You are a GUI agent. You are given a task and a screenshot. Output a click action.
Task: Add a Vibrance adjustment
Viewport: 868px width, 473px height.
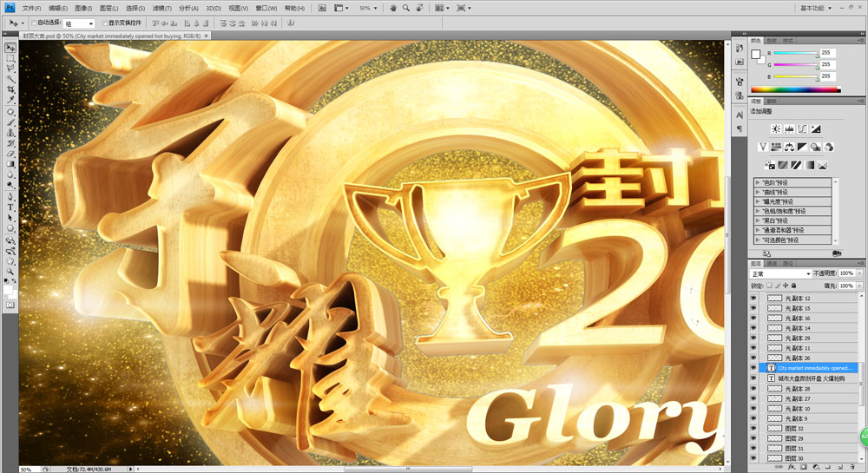[763, 148]
